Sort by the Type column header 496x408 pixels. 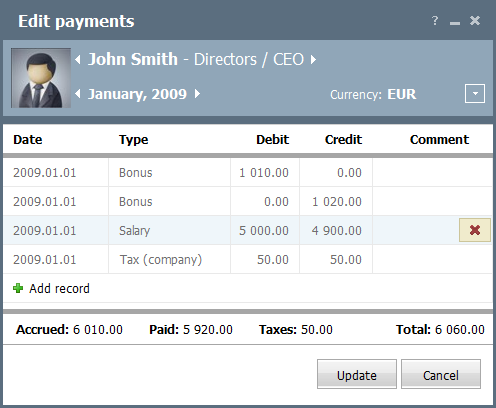[133, 140]
